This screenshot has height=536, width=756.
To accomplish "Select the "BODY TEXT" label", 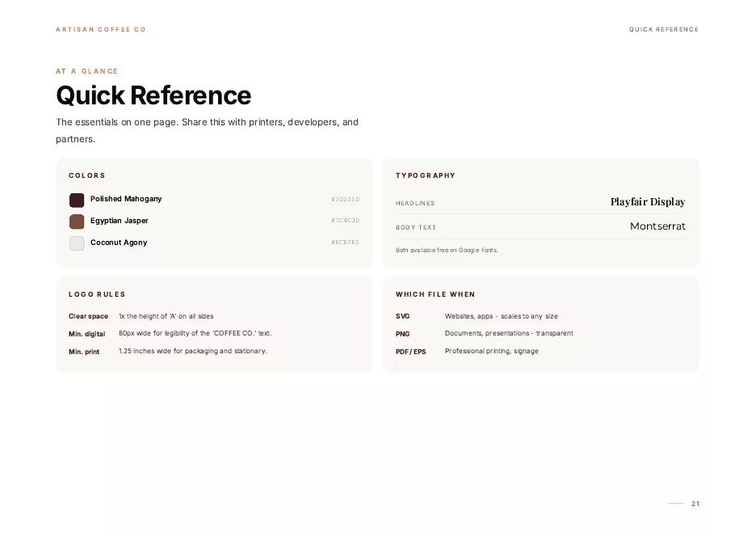I will pyautogui.click(x=416, y=227).
